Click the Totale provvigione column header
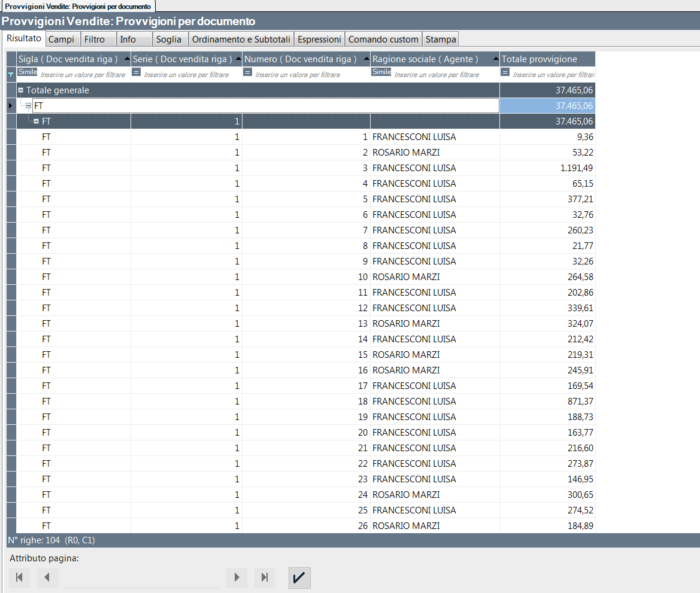700x593 pixels. click(539, 59)
